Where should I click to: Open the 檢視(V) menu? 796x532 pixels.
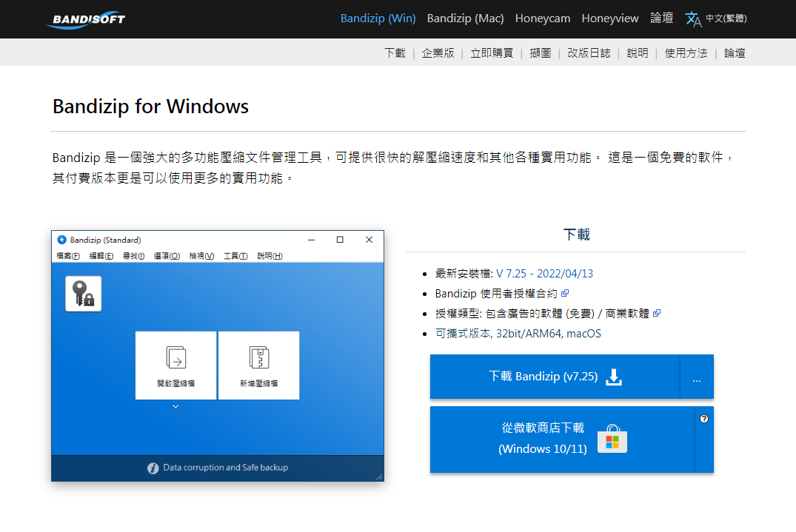201,256
